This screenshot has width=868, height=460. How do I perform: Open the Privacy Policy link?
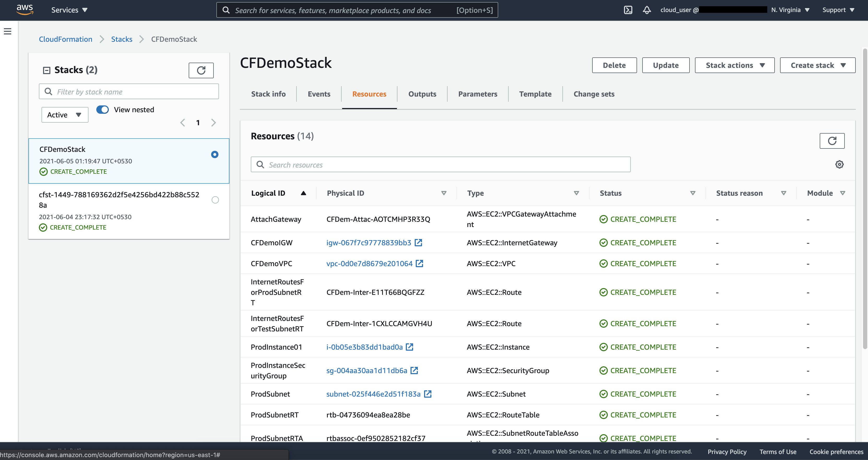click(x=727, y=452)
